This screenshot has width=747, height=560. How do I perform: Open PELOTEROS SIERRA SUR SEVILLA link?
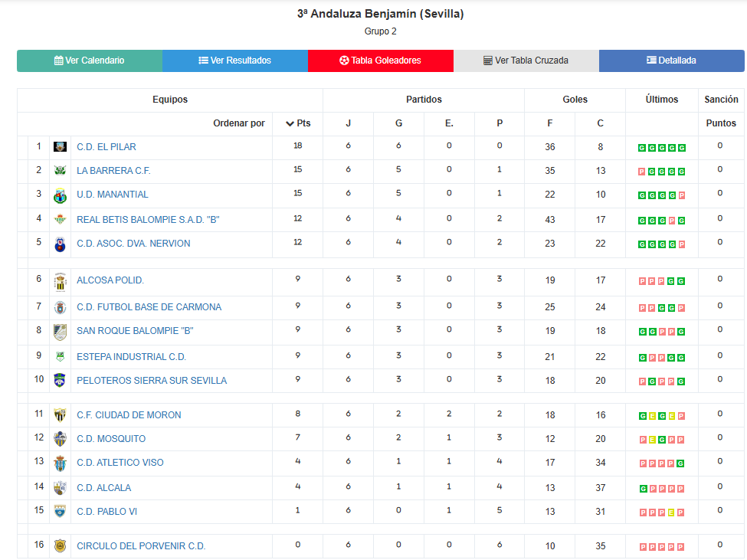[x=152, y=381]
